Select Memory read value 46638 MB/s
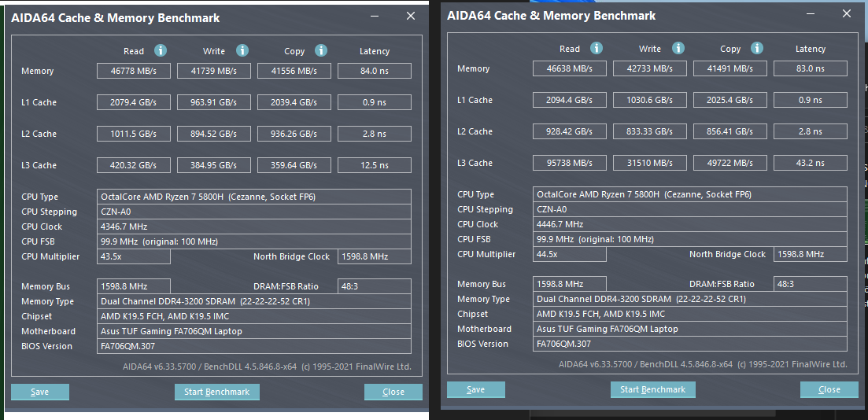This screenshot has height=420, width=868. point(569,68)
